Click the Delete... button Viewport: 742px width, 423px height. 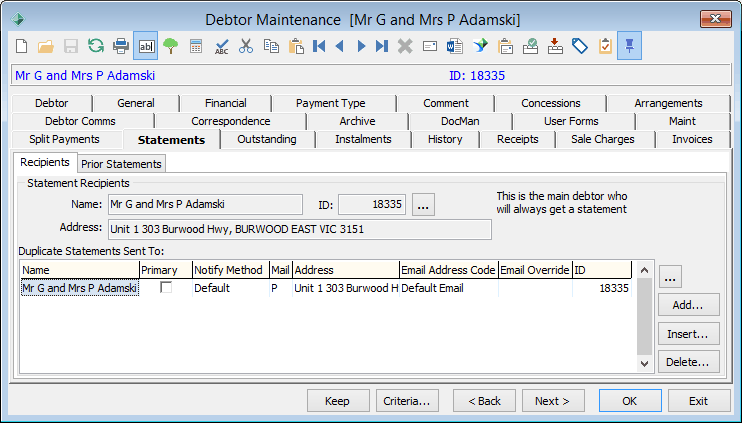click(x=689, y=362)
